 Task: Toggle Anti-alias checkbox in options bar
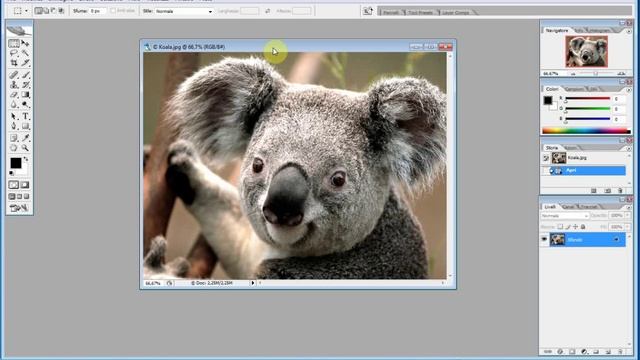(113, 11)
